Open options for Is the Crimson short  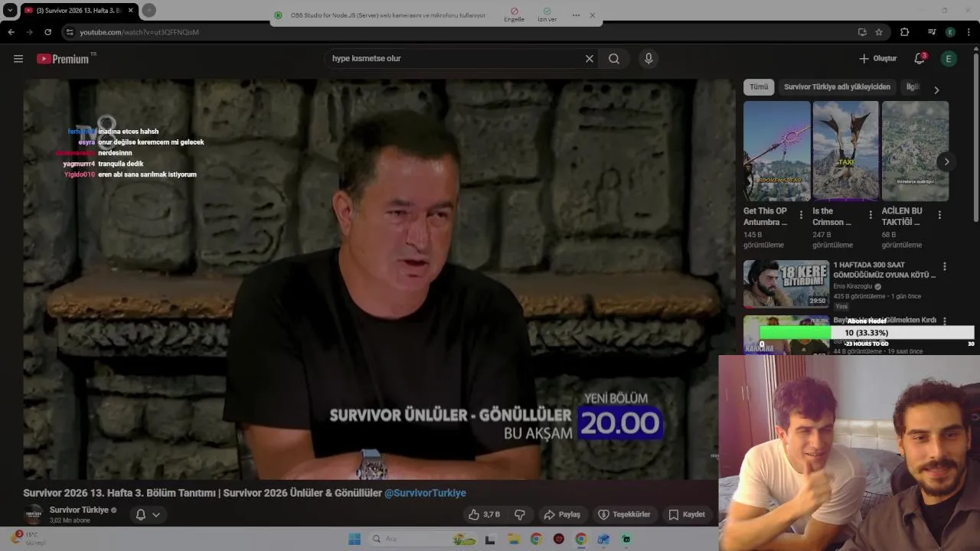tap(870, 215)
